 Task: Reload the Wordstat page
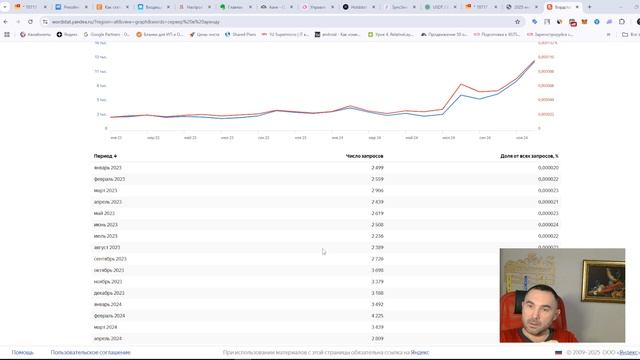[31, 22]
